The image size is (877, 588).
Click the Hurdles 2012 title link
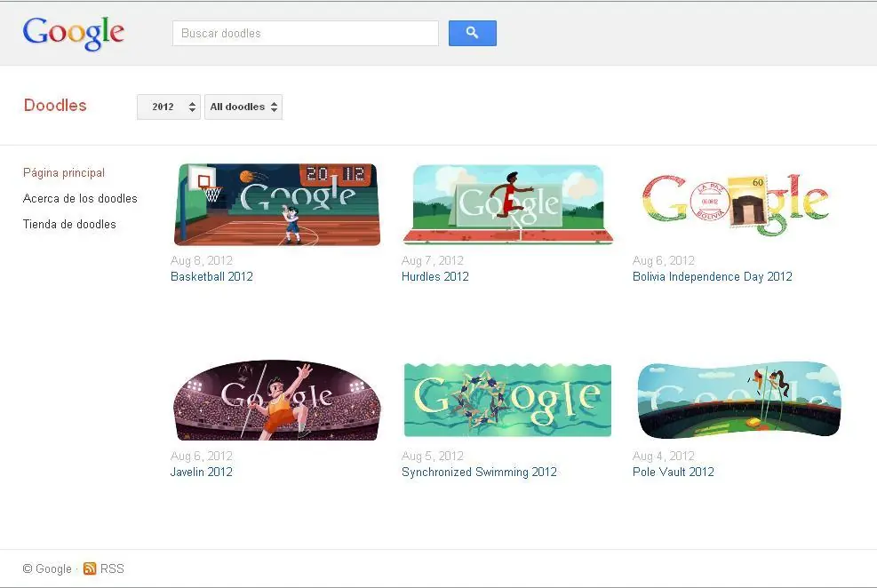(x=435, y=276)
